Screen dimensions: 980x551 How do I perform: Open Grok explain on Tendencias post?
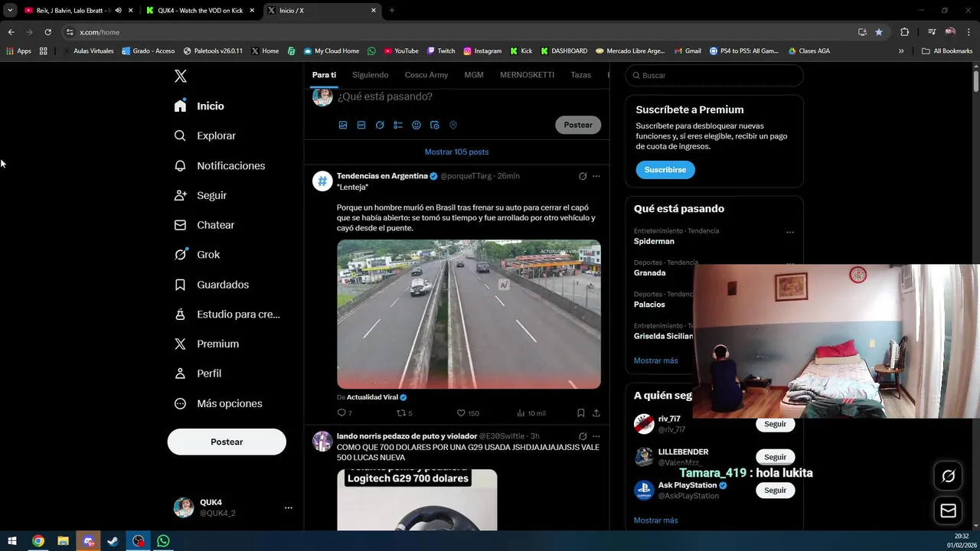[583, 176]
